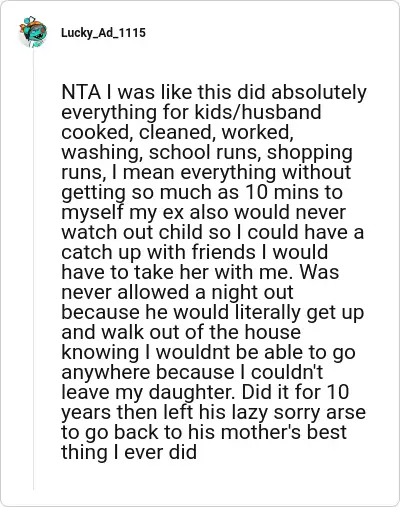Click the line 'washing, school runs, shopping'
Viewport: 400px width, 507px height.
coord(207,152)
